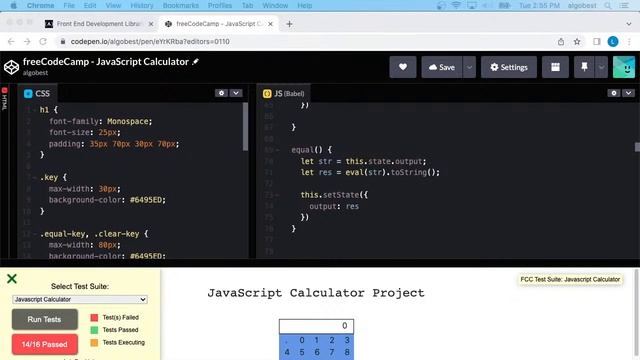Click calculator display showing 0
This screenshot has height=360, width=640.
(316, 326)
